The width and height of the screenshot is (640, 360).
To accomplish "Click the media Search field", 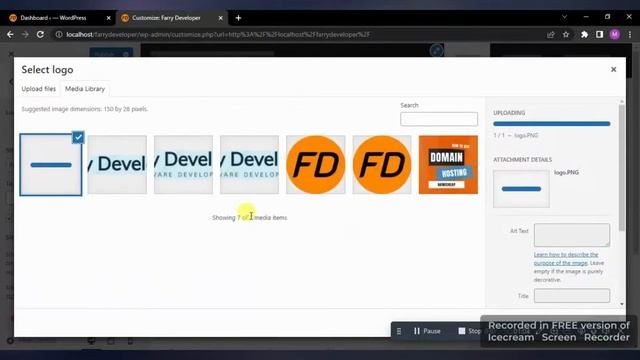I will (439, 119).
